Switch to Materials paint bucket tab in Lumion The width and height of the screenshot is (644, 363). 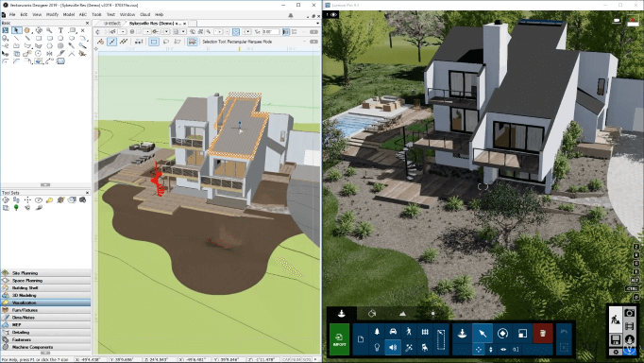(372, 314)
